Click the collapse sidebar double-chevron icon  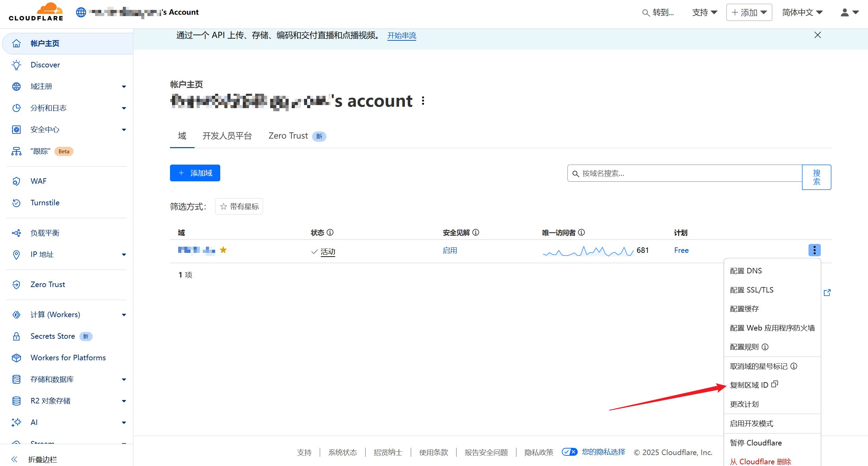point(14,459)
